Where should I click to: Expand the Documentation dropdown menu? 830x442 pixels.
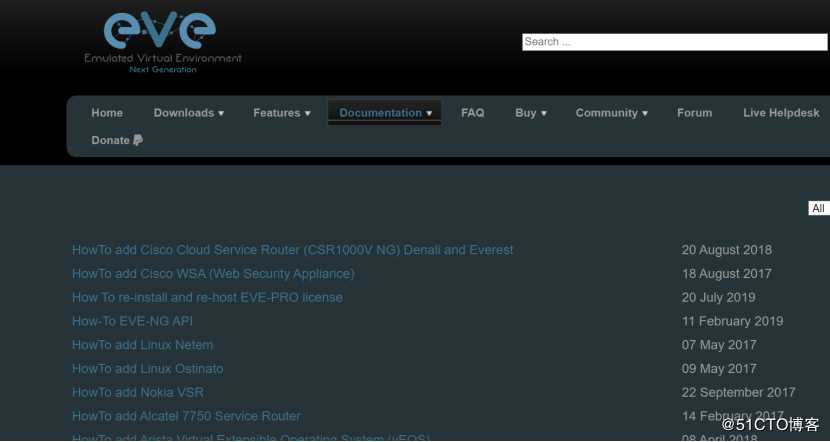(x=385, y=113)
